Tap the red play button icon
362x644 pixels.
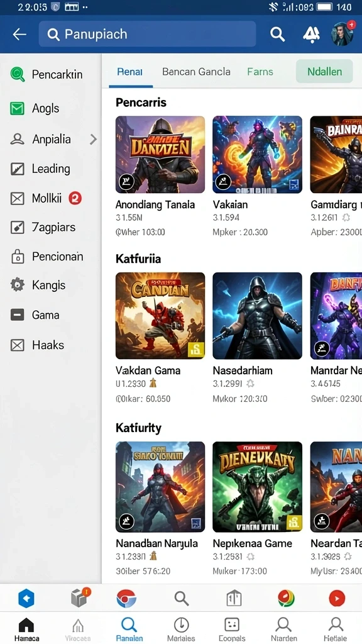pyautogui.click(x=337, y=599)
